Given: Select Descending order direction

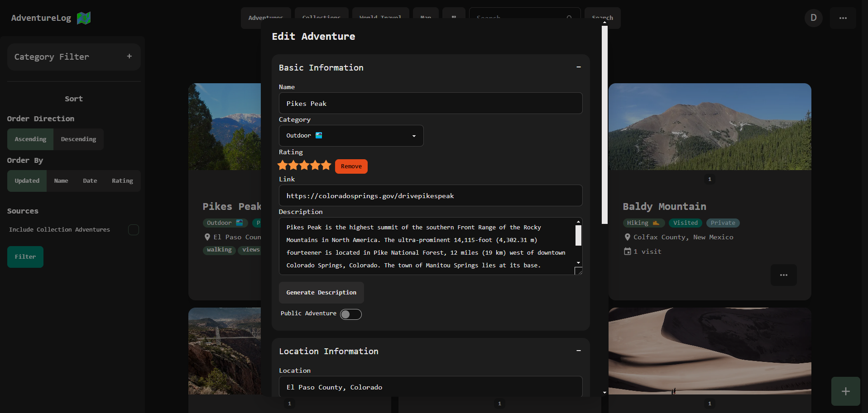Looking at the screenshot, I should pyautogui.click(x=78, y=139).
